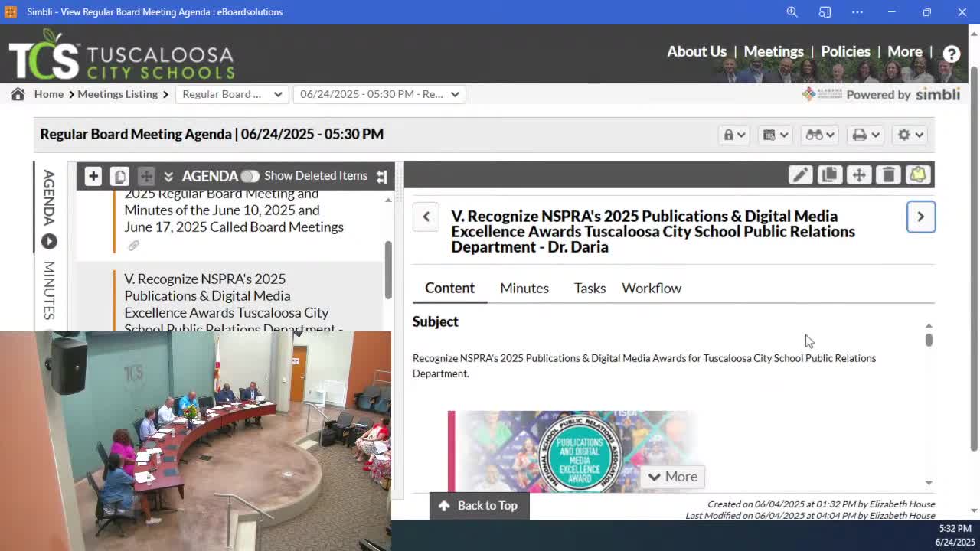Toggle Show Deleted Items switch

pyautogui.click(x=250, y=176)
